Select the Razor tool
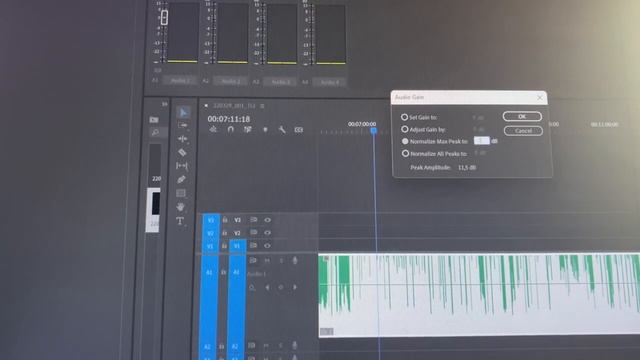Screen dimensions: 640x360 [x=182, y=152]
